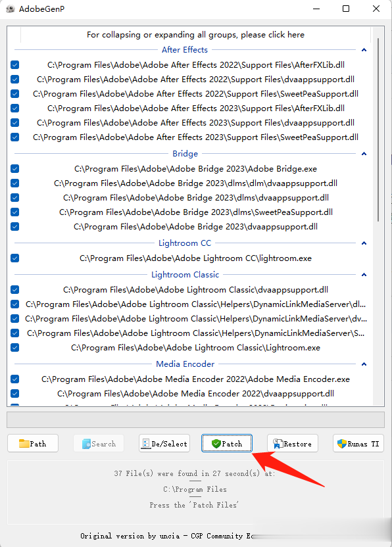Uncheck After Effects 2022 AfterFXLib.dll

[14, 65]
